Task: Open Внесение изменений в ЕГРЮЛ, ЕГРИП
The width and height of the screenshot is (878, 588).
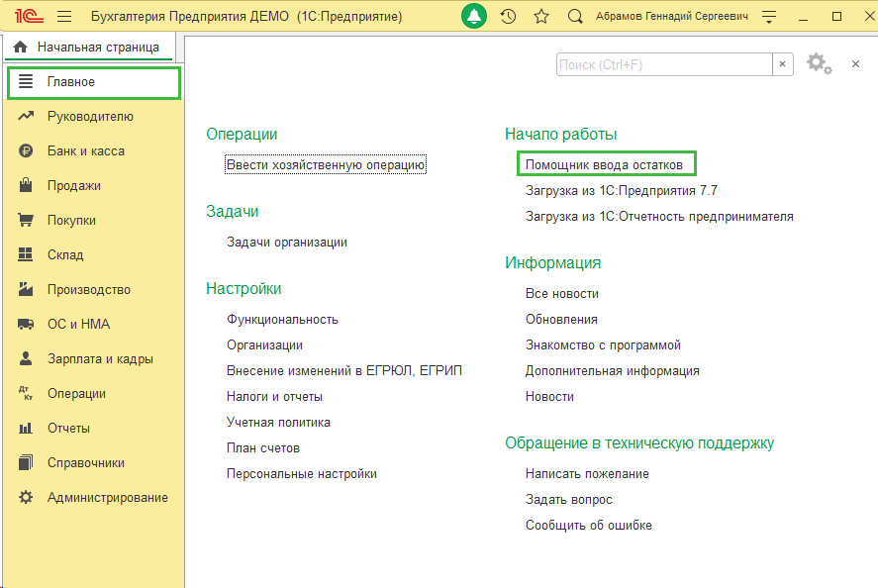Action: click(x=344, y=371)
